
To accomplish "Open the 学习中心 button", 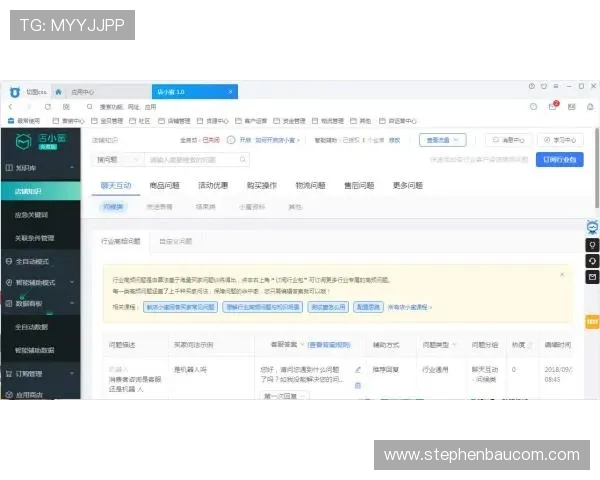I will [560, 140].
